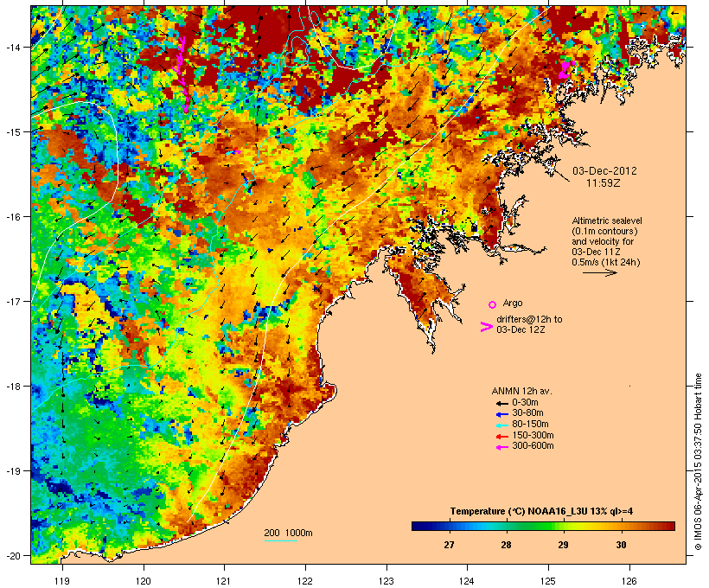The height and width of the screenshot is (588, 709).
Task: Click the '150-300m' depth label
Action: pos(533,435)
